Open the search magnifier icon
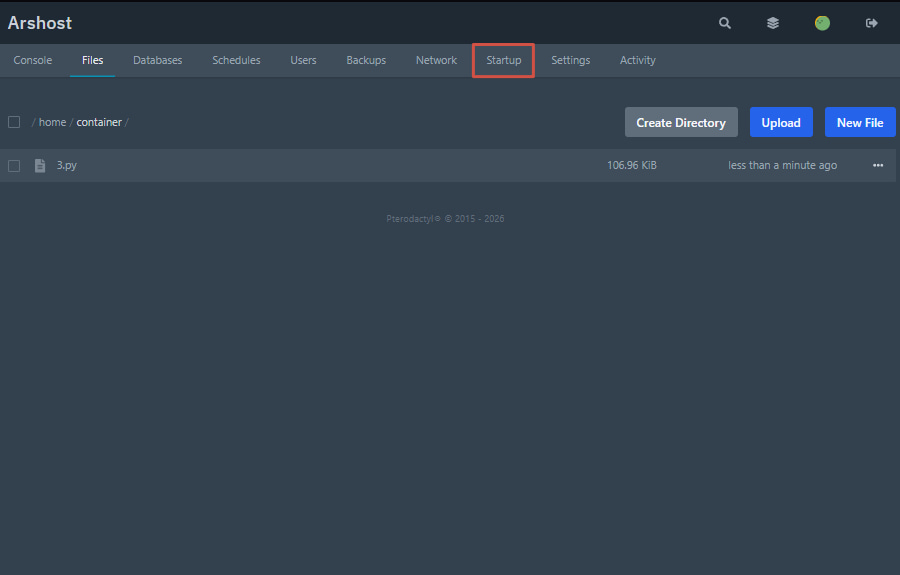900x575 pixels. [x=724, y=23]
